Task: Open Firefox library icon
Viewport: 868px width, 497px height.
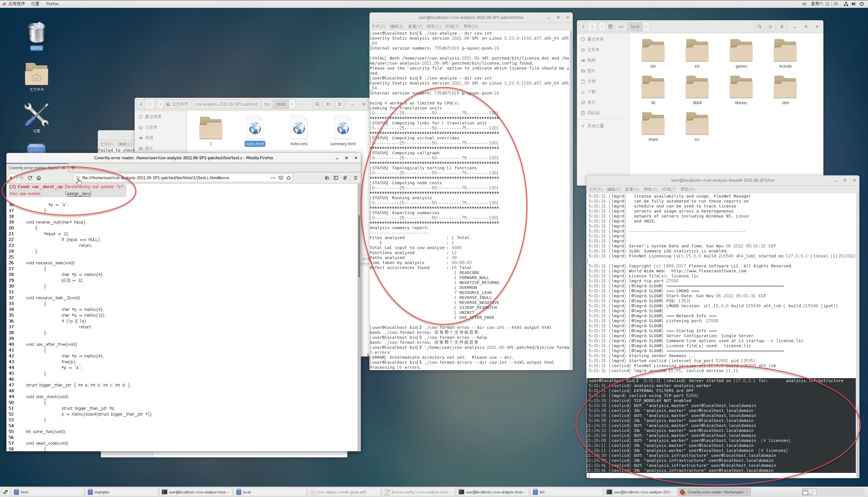Action: [327, 178]
